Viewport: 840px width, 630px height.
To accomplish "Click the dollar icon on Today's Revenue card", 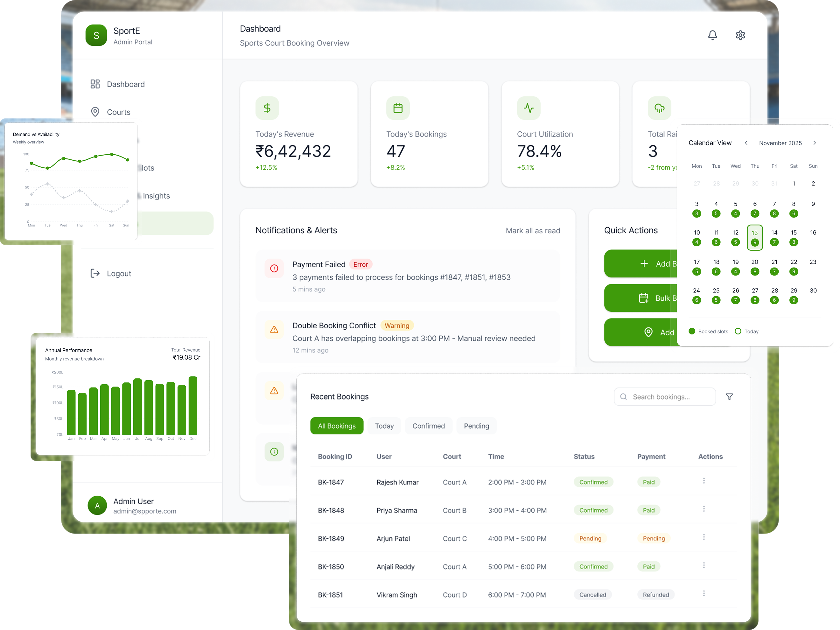I will coord(267,108).
